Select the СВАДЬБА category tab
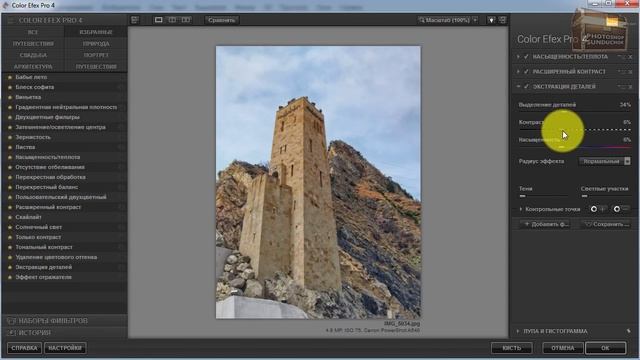This screenshot has height=360, width=640. 33,55
